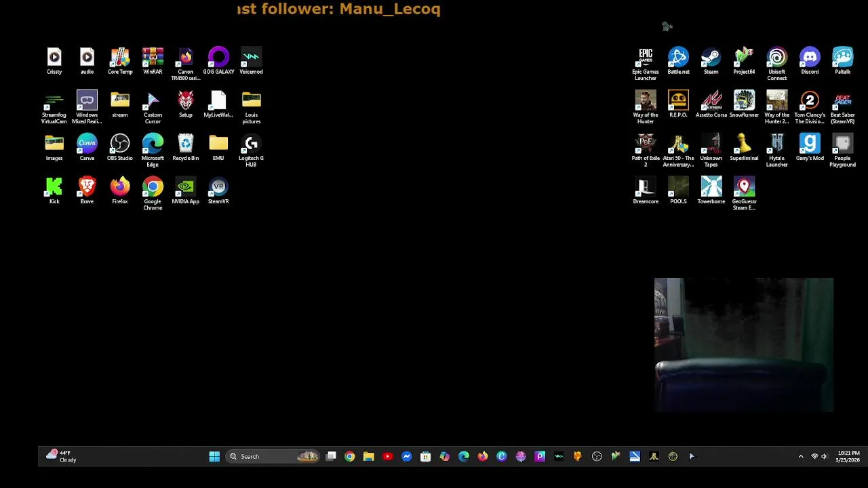Viewport: 868px width, 488px height.
Task: Launch Canva desktop shortcut
Action: click(87, 148)
